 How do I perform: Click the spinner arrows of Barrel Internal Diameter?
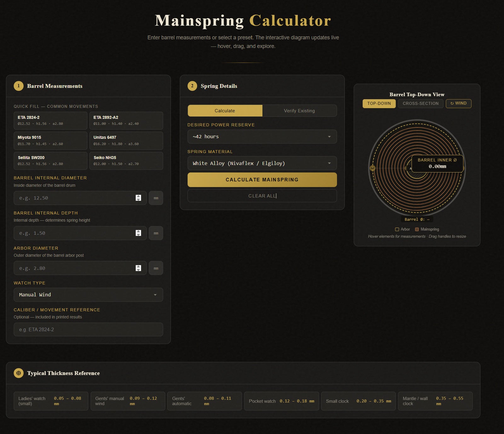point(138,198)
